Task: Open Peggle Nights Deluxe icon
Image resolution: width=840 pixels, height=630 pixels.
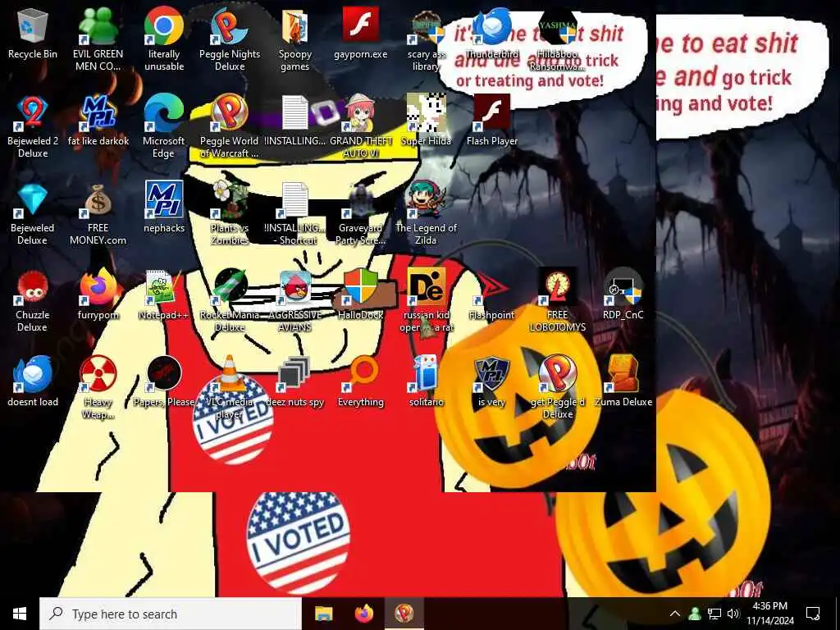Action: tap(230, 39)
